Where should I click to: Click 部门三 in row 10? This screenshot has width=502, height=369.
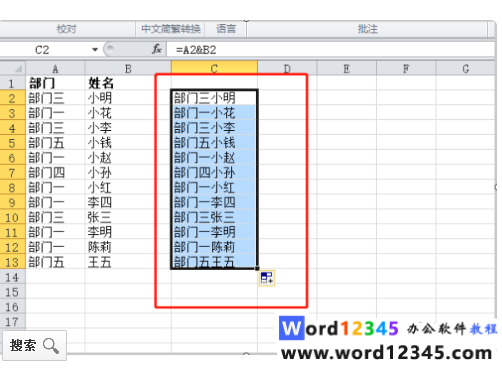(55, 217)
